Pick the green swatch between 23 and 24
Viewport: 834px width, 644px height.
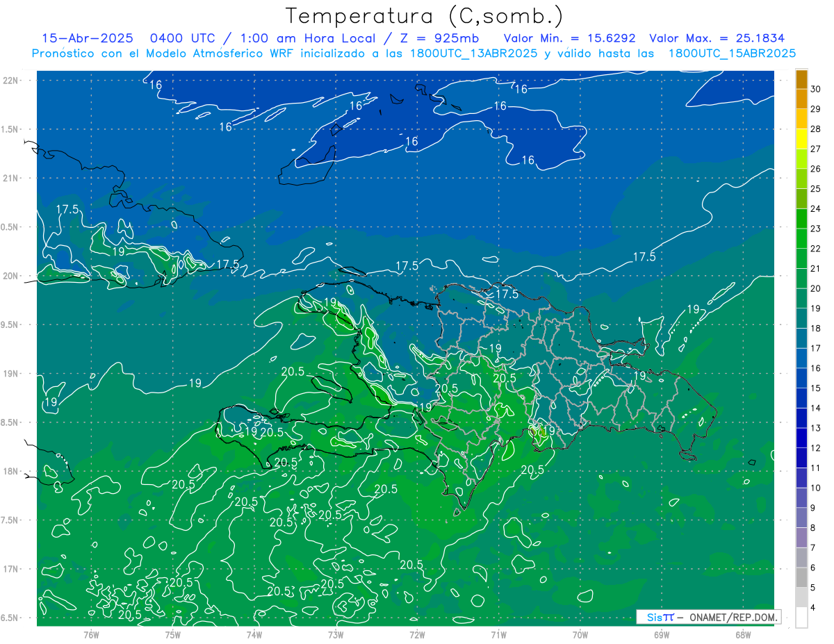tap(802, 219)
